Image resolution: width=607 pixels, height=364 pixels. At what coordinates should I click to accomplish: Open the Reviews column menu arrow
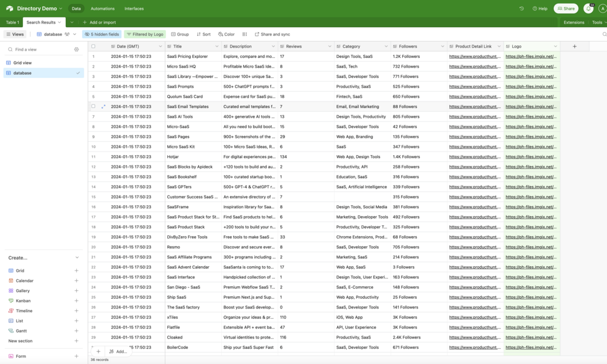(x=330, y=46)
